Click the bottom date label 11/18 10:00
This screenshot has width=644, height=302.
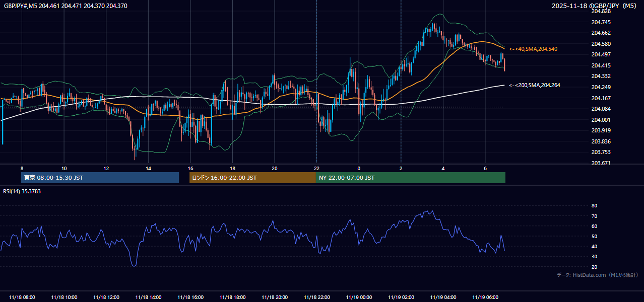click(x=64, y=297)
